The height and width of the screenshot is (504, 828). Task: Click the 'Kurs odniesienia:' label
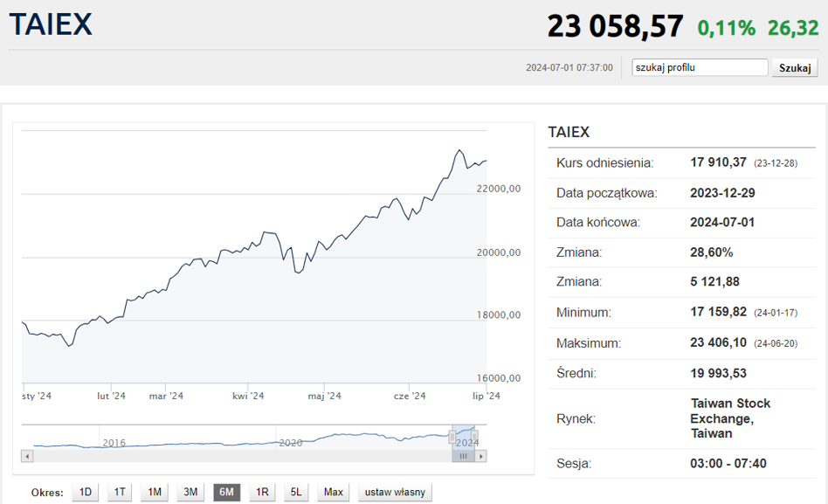click(604, 162)
